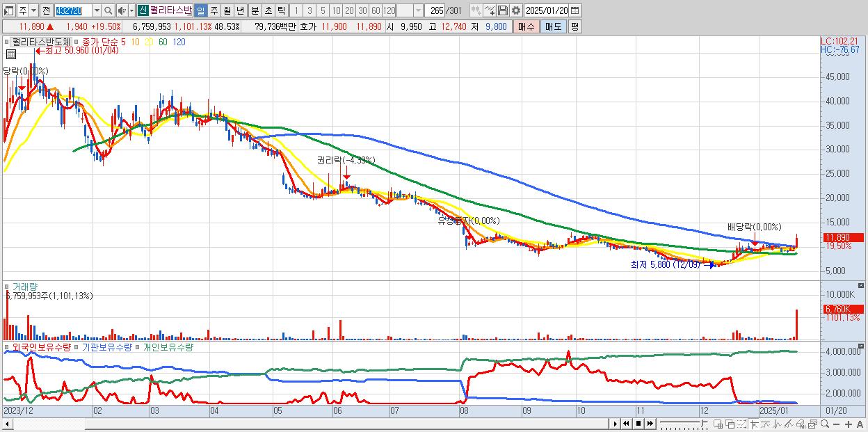Select interval preset 60
Screen dimensions: 868x432
click(376, 10)
